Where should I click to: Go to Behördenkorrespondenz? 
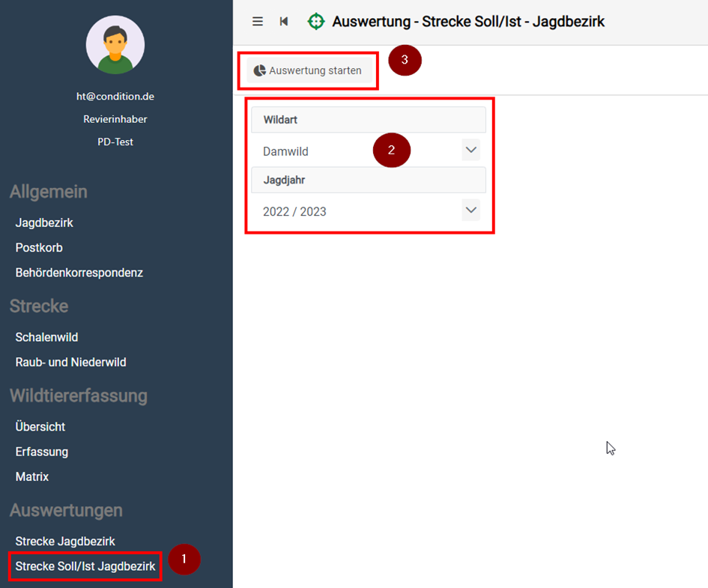tap(79, 273)
